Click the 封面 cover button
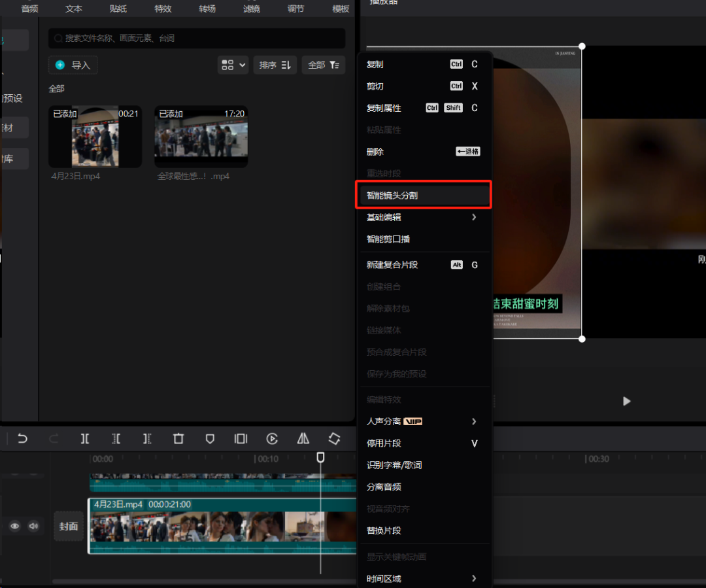This screenshot has width=706, height=588. pos(69,527)
